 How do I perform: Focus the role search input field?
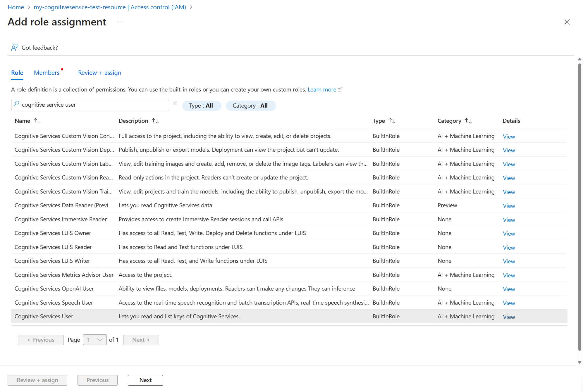[x=90, y=105]
